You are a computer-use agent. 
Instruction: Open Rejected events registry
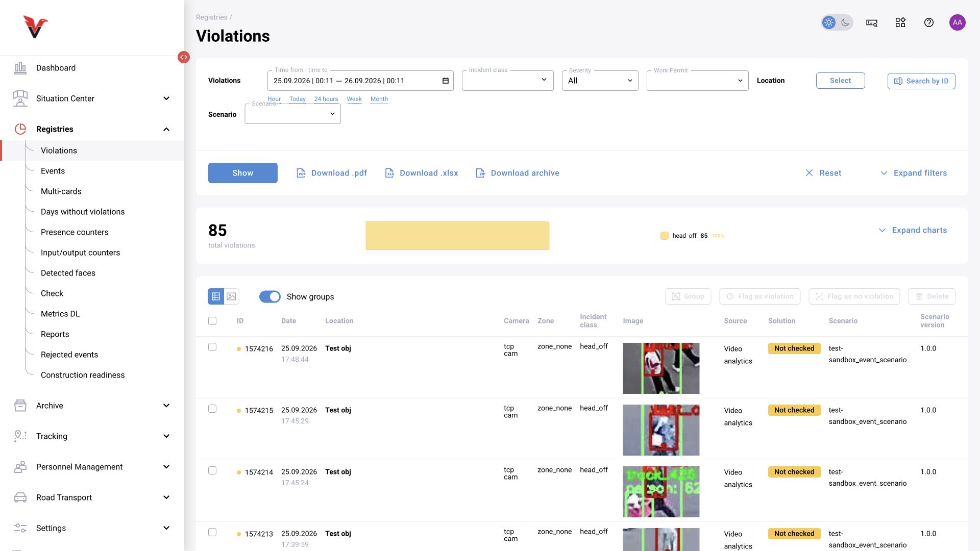69,355
